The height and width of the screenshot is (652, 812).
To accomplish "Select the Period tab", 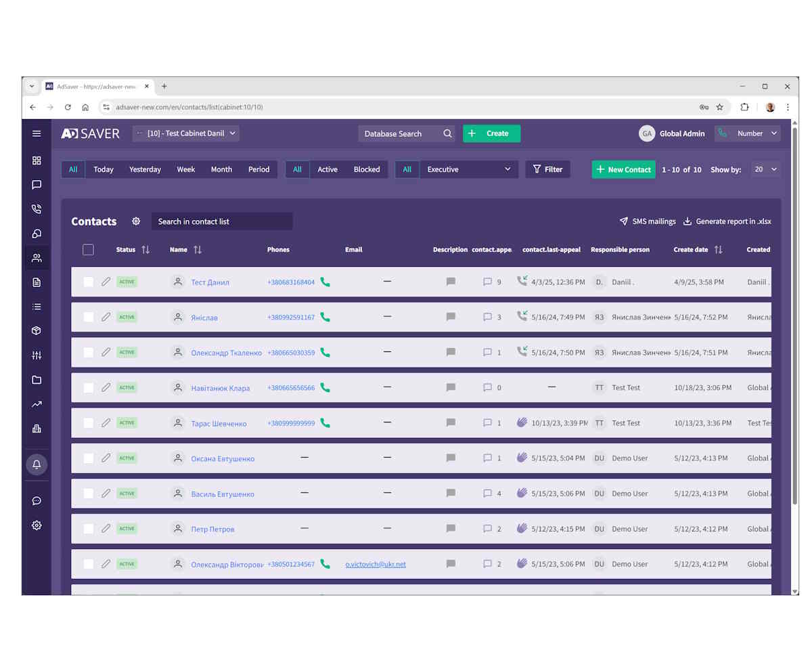I will (258, 169).
